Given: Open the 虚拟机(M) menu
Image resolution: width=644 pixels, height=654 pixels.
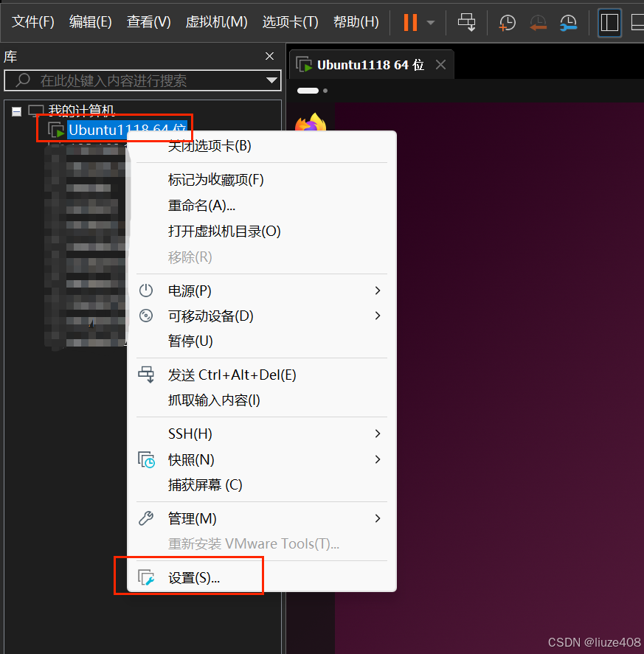Looking at the screenshot, I should point(216,21).
